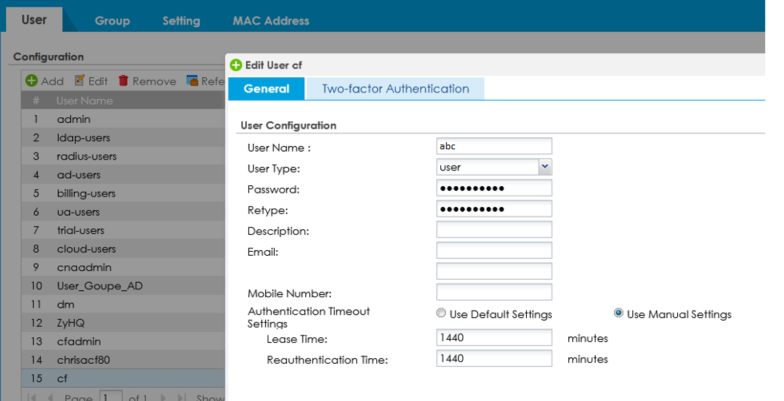
Task: Click the Email input field
Action: [494, 251]
